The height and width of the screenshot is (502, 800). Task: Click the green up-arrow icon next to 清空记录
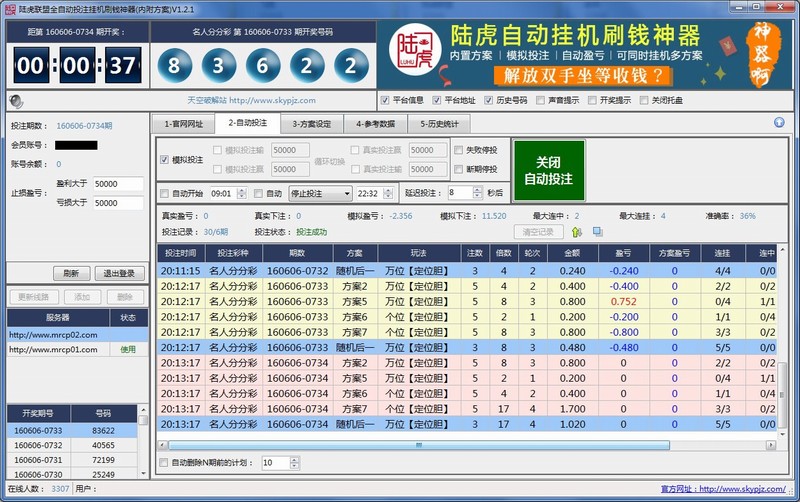click(x=577, y=232)
